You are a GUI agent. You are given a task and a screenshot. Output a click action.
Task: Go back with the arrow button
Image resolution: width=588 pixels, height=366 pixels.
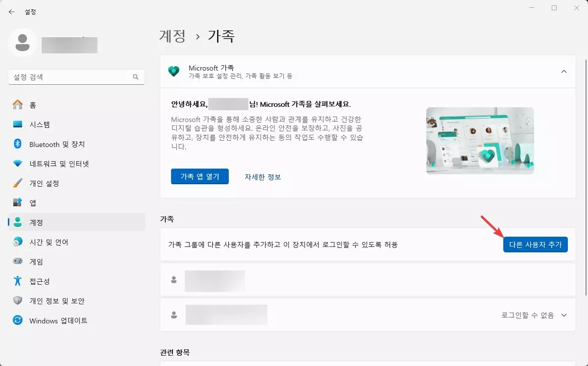click(11, 11)
